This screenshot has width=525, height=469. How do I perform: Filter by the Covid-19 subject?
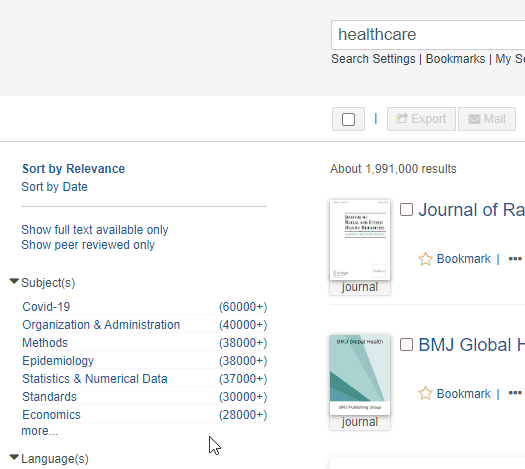tap(46, 307)
